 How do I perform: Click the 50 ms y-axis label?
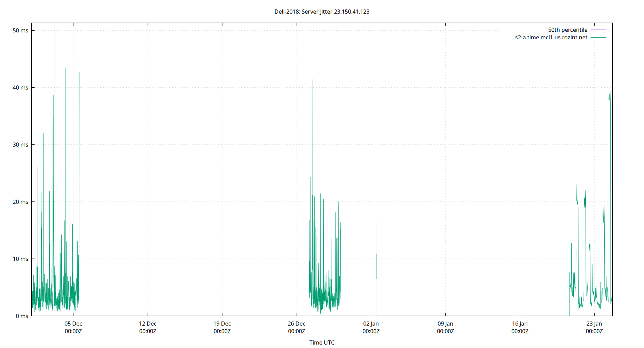coord(21,31)
